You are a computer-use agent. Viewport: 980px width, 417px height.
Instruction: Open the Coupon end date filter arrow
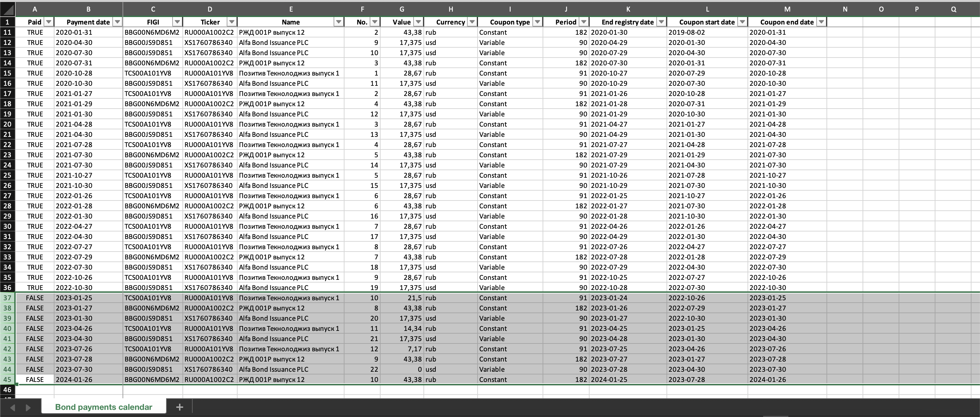click(821, 22)
